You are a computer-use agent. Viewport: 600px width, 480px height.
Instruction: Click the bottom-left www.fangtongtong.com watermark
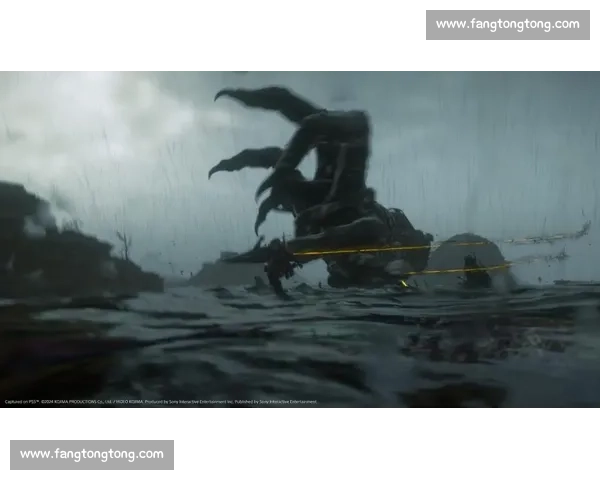click(91, 455)
